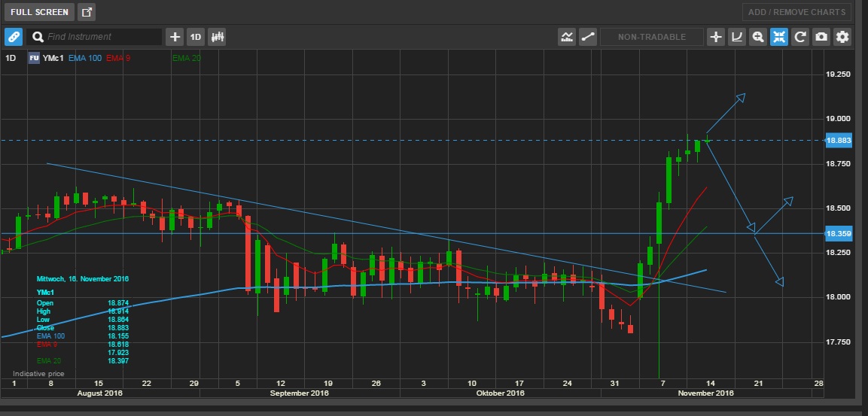
Task: Toggle the chart scale curve icon
Action: pos(737,37)
